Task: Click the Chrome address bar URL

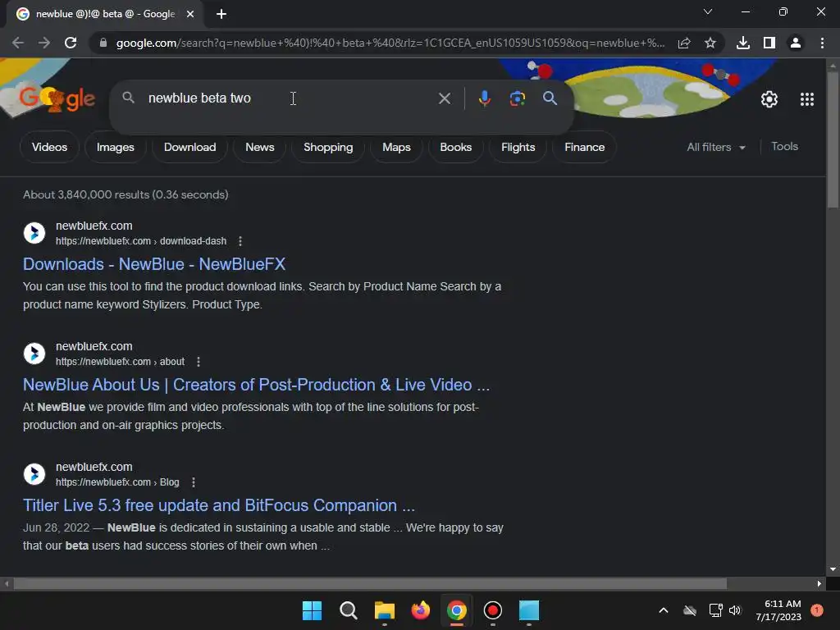Action: point(390,43)
